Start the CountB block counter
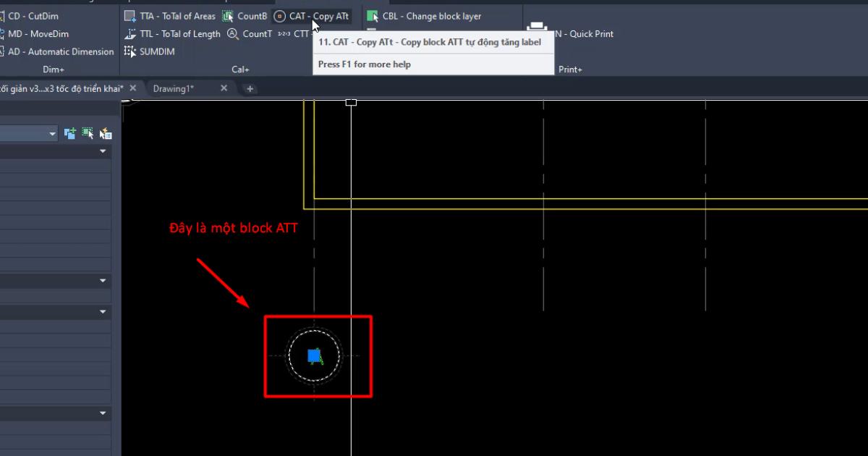The width and height of the screenshot is (868, 456). (x=244, y=16)
